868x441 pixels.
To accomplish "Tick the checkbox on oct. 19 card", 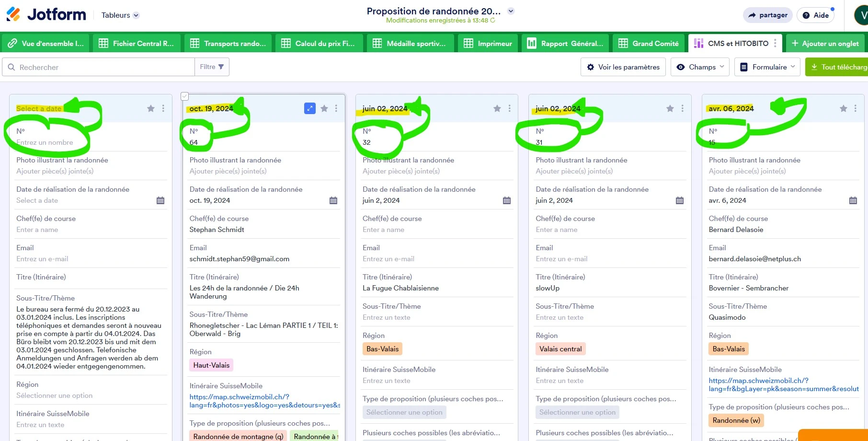I will [185, 96].
